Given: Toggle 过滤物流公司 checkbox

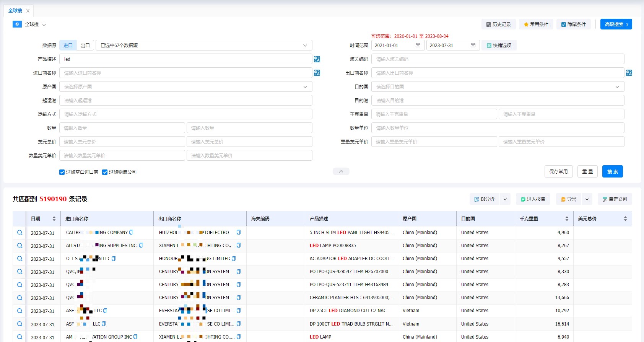Looking at the screenshot, I should (105, 172).
